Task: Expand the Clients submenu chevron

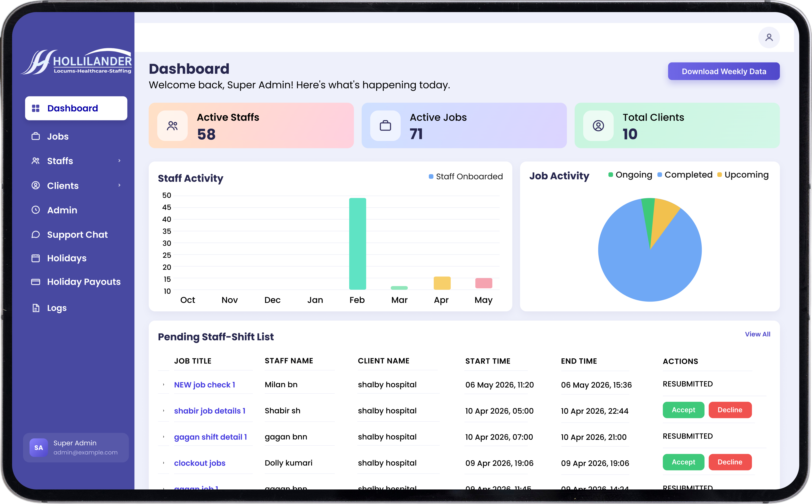Action: (119, 185)
